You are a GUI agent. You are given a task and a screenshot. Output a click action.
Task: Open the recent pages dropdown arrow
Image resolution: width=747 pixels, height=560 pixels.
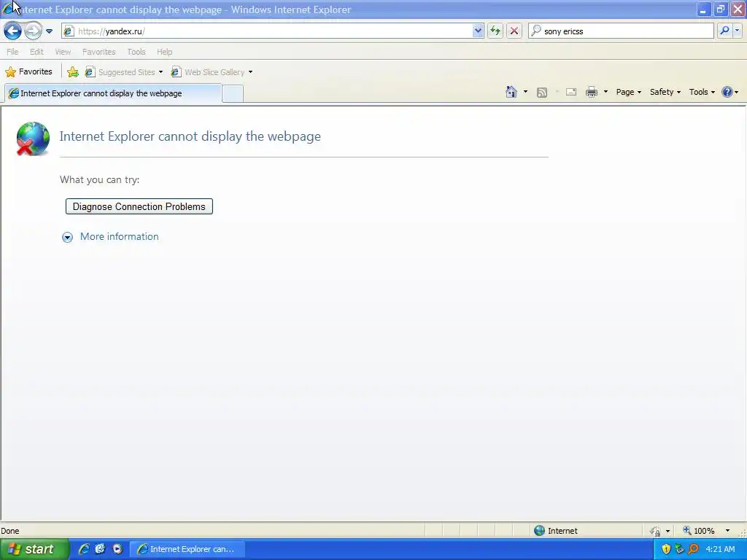pos(49,31)
